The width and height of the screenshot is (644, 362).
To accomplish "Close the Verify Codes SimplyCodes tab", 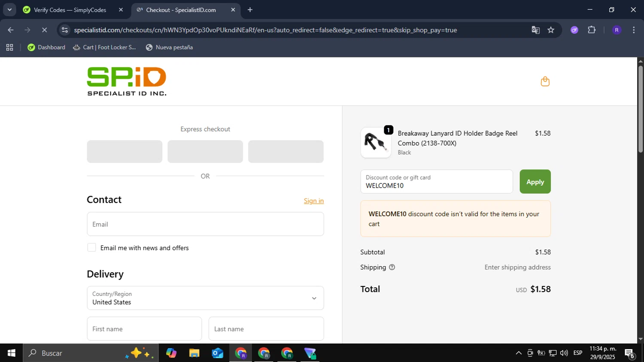I will pyautogui.click(x=121, y=10).
